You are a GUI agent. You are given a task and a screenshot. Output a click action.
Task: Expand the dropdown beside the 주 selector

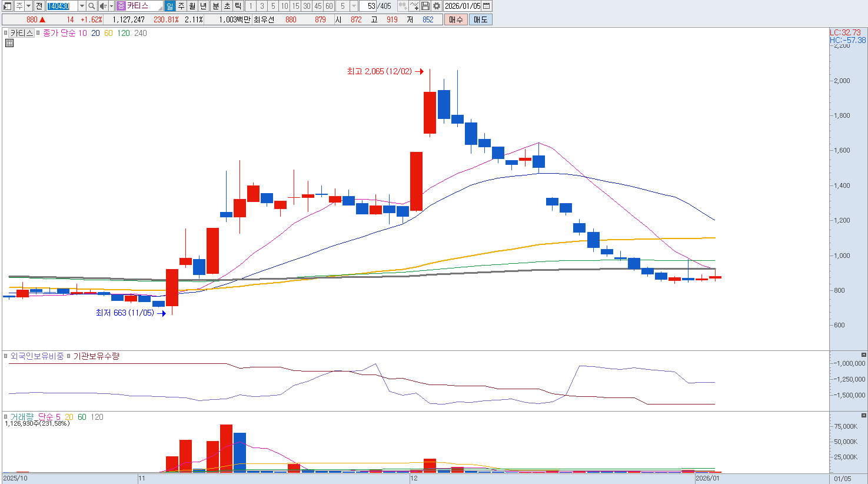point(28,6)
